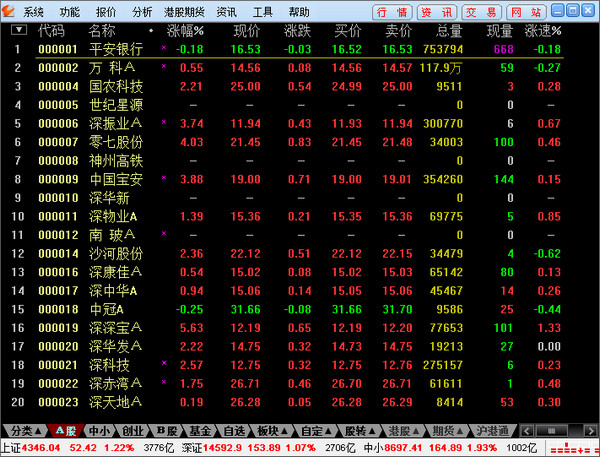
Task: Switch to the 自选 tab
Action: point(234,431)
